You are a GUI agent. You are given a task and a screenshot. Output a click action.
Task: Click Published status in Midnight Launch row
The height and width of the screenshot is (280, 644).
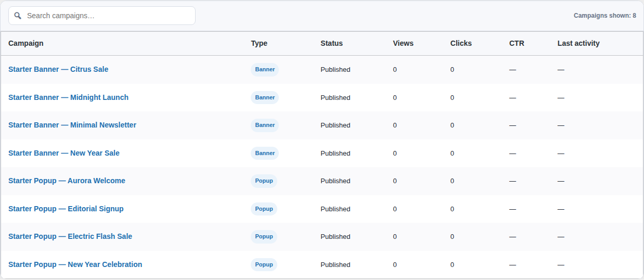point(336,97)
